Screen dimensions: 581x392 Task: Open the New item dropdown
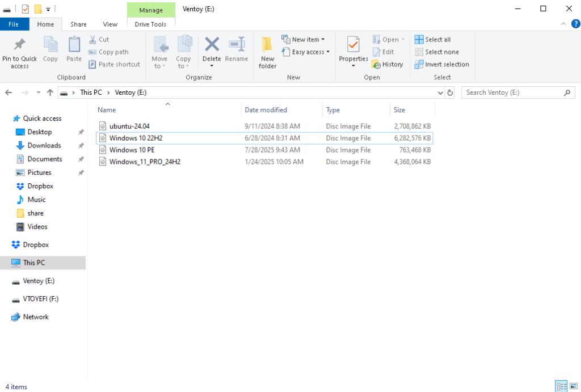pyautogui.click(x=303, y=39)
